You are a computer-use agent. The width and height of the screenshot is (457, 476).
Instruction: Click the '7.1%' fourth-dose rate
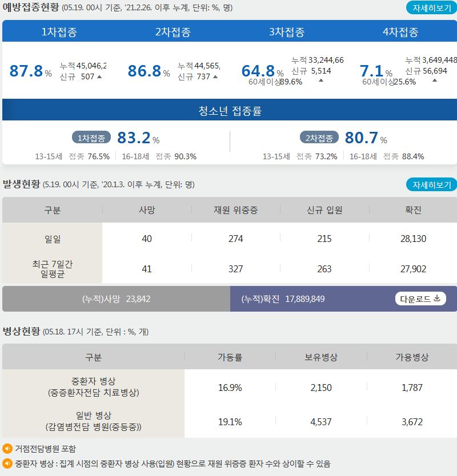pos(376,71)
